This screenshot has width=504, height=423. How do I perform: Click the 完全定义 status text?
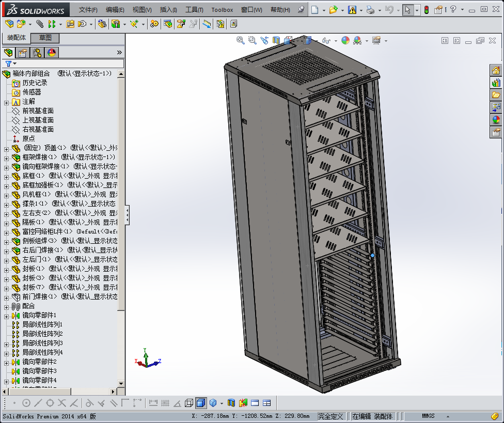point(330,416)
